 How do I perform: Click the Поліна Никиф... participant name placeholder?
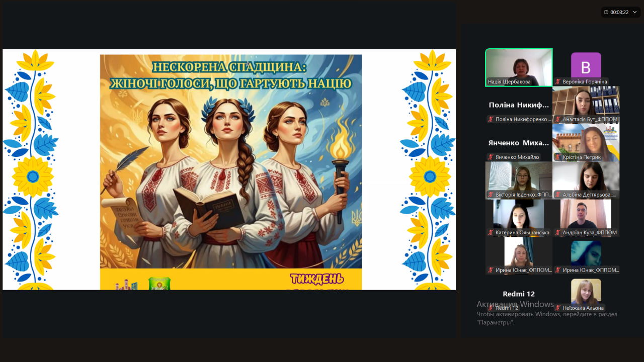[x=519, y=105]
